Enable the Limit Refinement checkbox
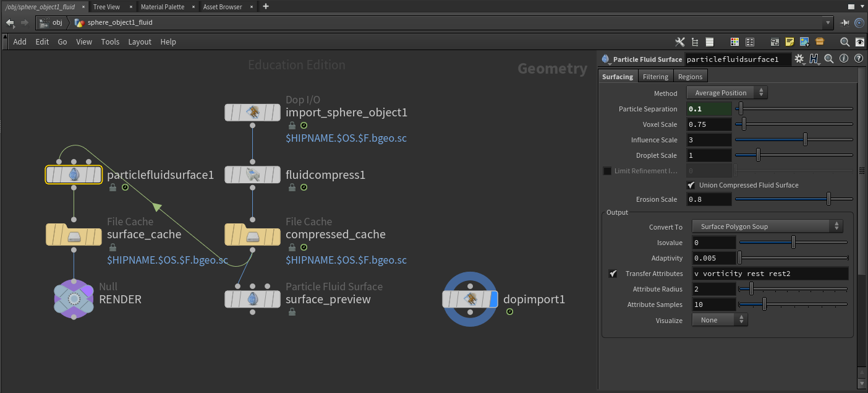The width and height of the screenshot is (868, 393). click(x=607, y=171)
